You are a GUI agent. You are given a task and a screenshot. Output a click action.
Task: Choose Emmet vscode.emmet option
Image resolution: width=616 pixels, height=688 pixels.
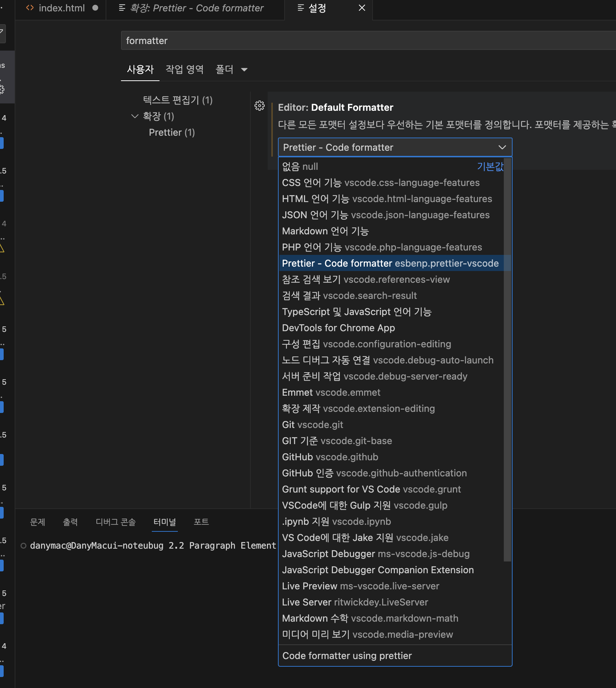click(391, 392)
